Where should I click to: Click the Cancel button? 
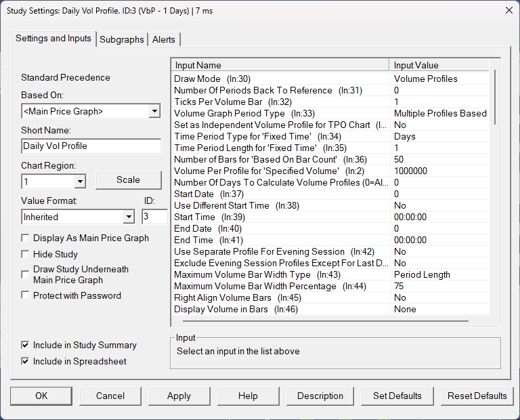pyautogui.click(x=110, y=396)
